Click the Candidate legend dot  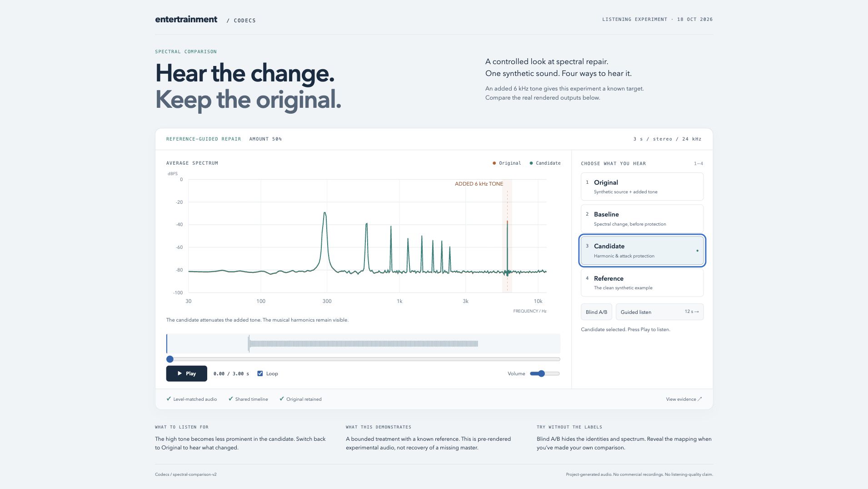pyautogui.click(x=531, y=163)
